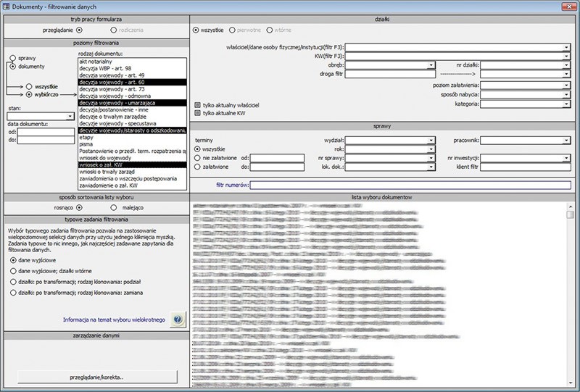Tick the 'tylko aktualny właściciel' checkbox
Viewport: 580px width, 392px height.
click(197, 105)
